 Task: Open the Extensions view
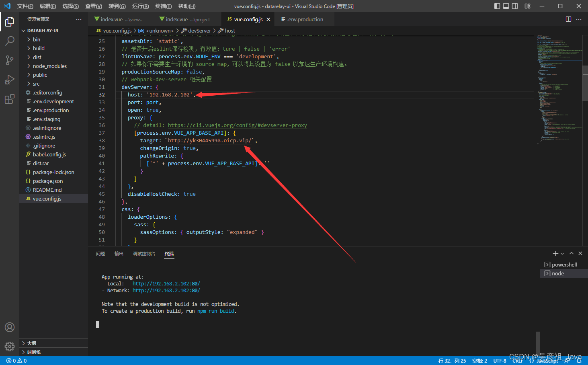point(10,99)
